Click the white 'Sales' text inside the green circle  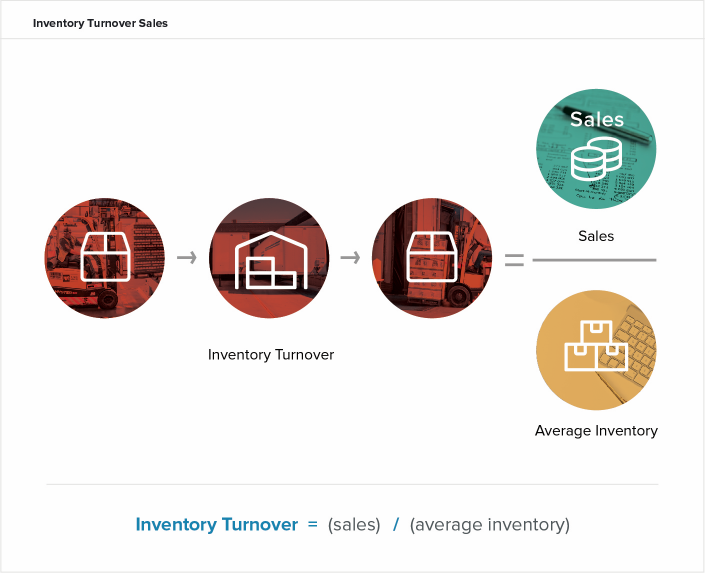[x=597, y=119]
